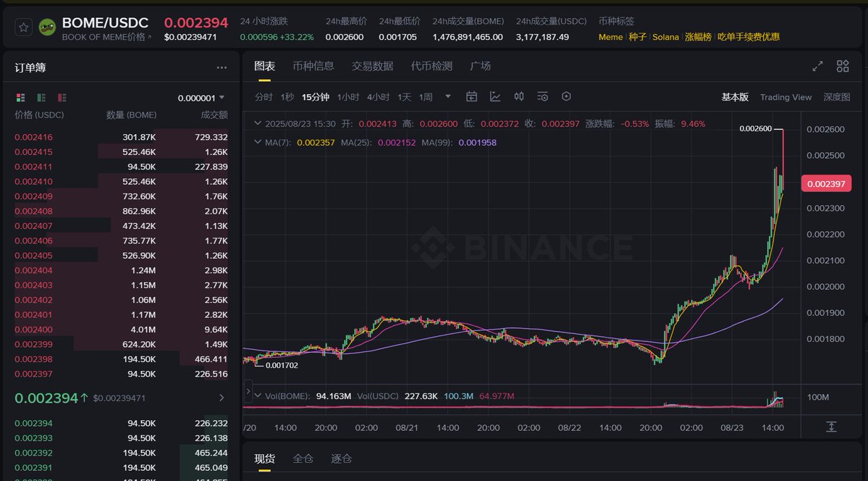Select sell order price 0.002400

[x=34, y=330]
